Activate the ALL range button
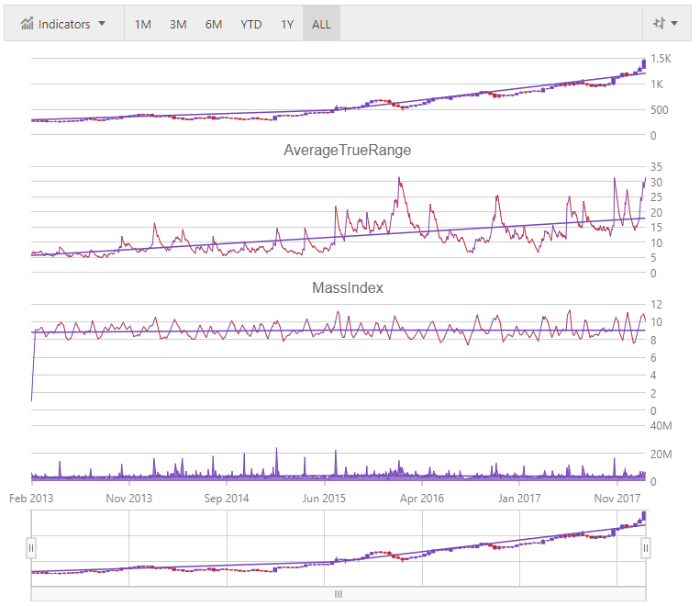 pos(321,24)
